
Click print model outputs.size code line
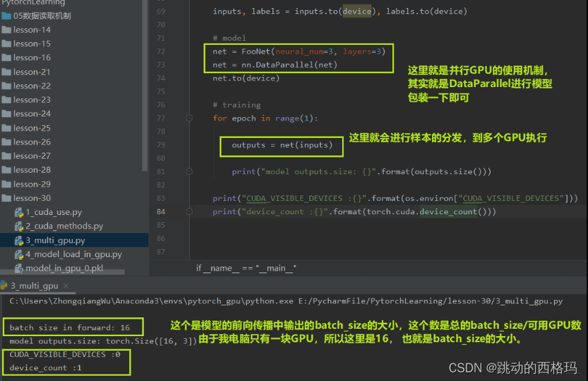pyautogui.click(x=362, y=171)
